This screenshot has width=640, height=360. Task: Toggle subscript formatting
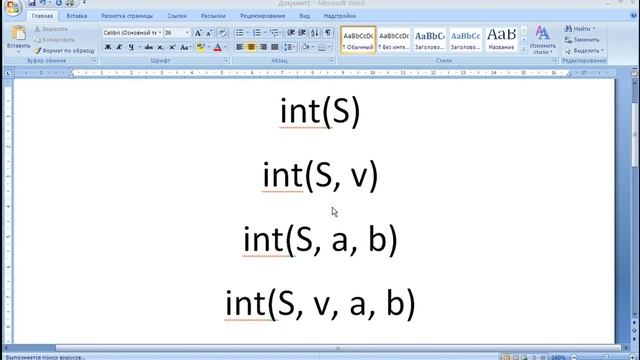[160, 47]
